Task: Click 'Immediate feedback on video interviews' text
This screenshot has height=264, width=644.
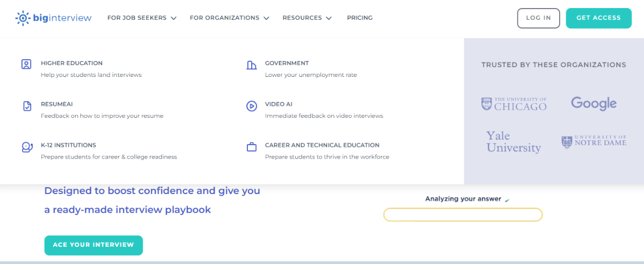Action: click(324, 116)
